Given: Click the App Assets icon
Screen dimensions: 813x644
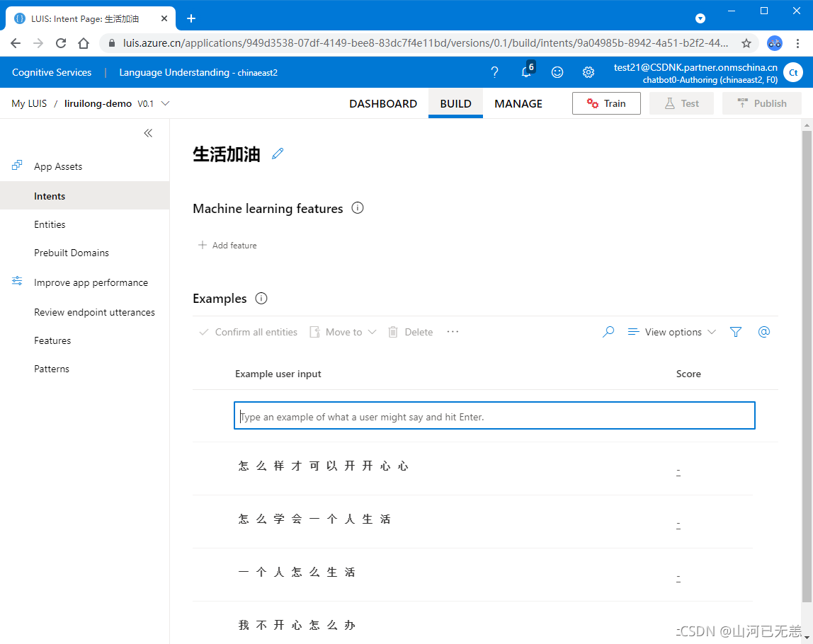Looking at the screenshot, I should click(17, 166).
